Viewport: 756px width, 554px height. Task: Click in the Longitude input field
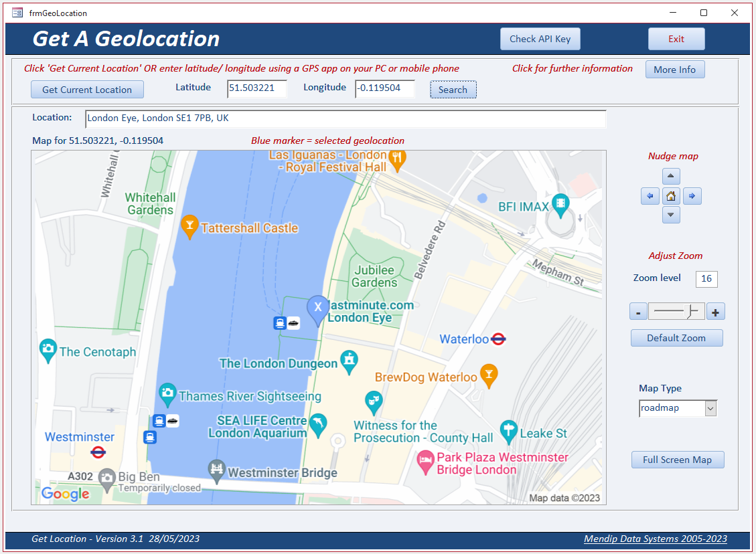coord(385,88)
